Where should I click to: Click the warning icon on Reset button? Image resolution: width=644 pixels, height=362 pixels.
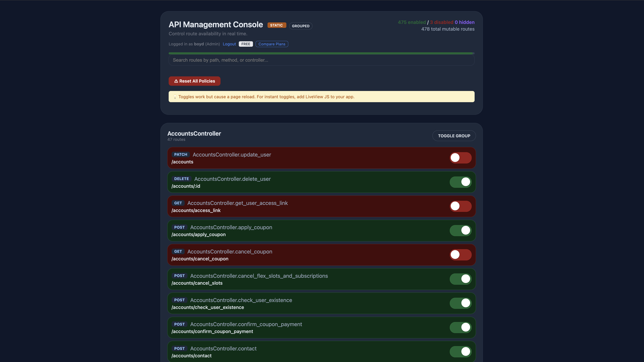(x=176, y=81)
